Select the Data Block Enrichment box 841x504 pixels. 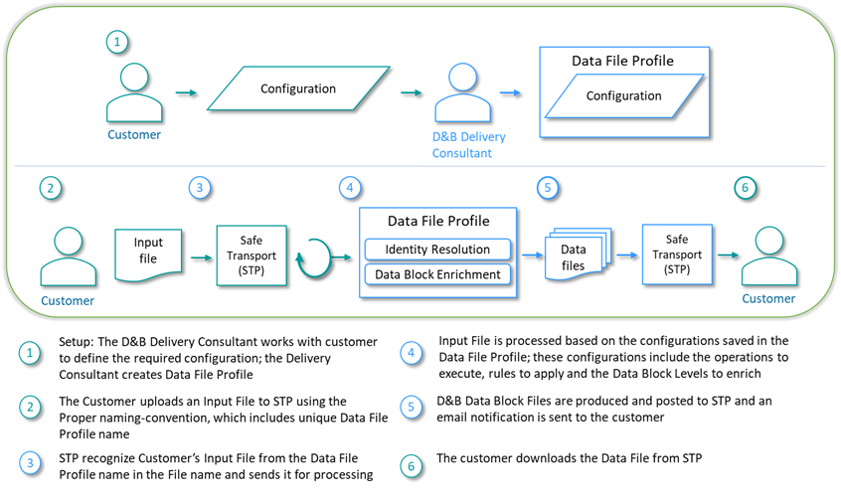click(437, 274)
